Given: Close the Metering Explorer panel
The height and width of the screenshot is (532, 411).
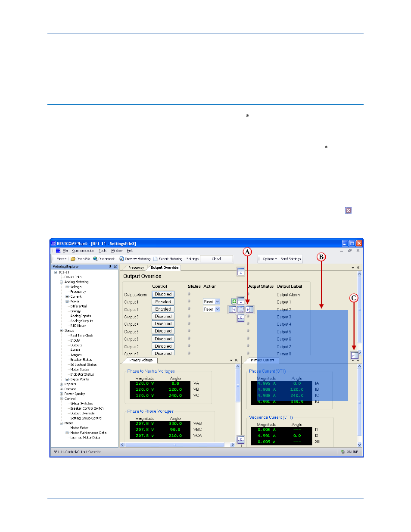Looking at the screenshot, I should point(115,267).
